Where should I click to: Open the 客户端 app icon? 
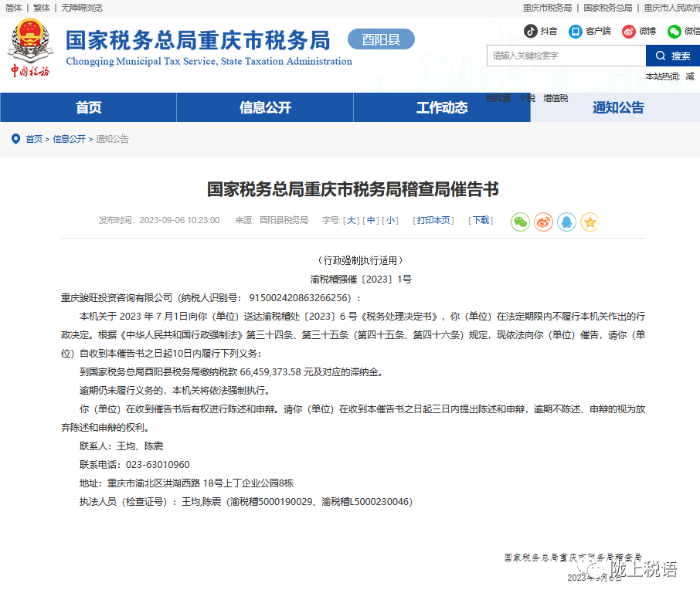(576, 31)
